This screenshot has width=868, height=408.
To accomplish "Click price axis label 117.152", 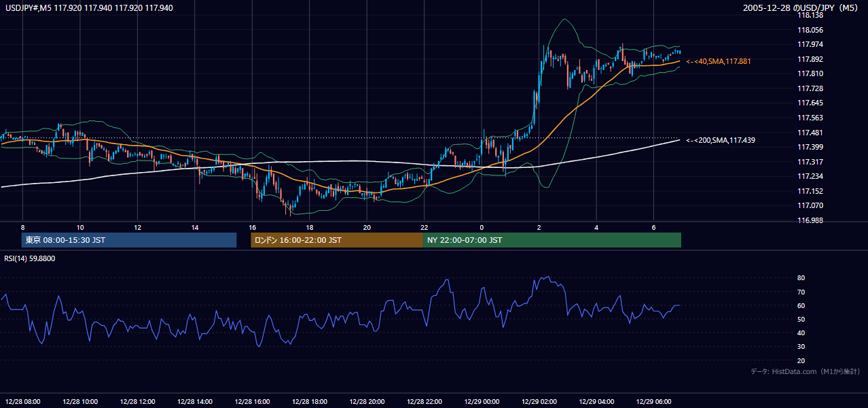I will (810, 191).
